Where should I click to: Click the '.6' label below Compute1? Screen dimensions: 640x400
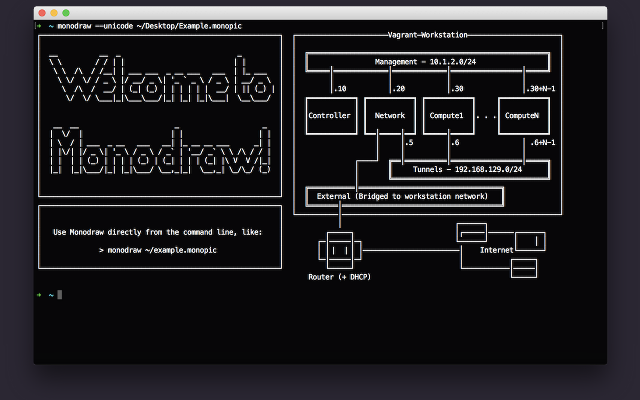click(x=455, y=142)
